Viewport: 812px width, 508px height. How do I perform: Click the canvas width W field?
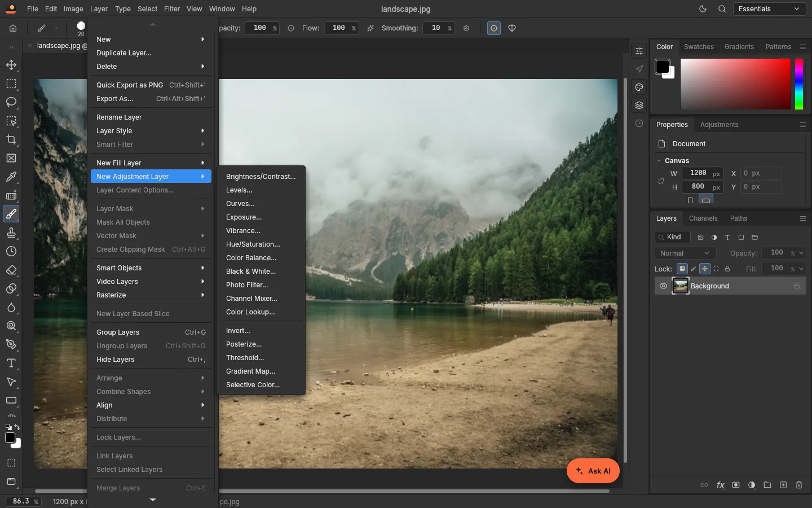[703, 173]
